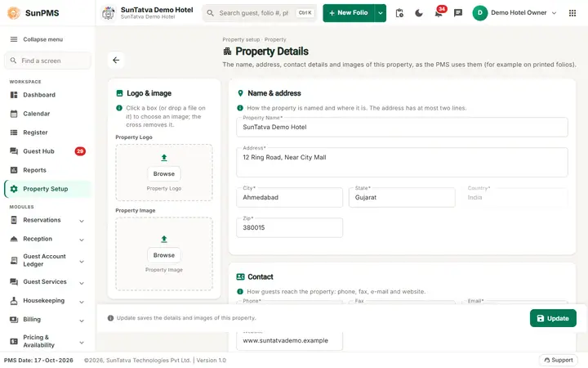Edit the Website field
Screen dimensions: 588x368
(289, 340)
